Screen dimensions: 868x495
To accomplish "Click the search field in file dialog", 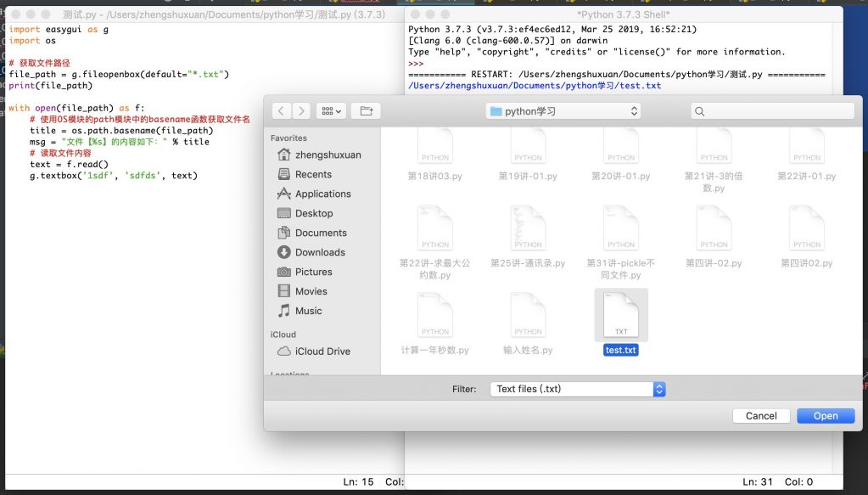I will pyautogui.click(x=772, y=111).
